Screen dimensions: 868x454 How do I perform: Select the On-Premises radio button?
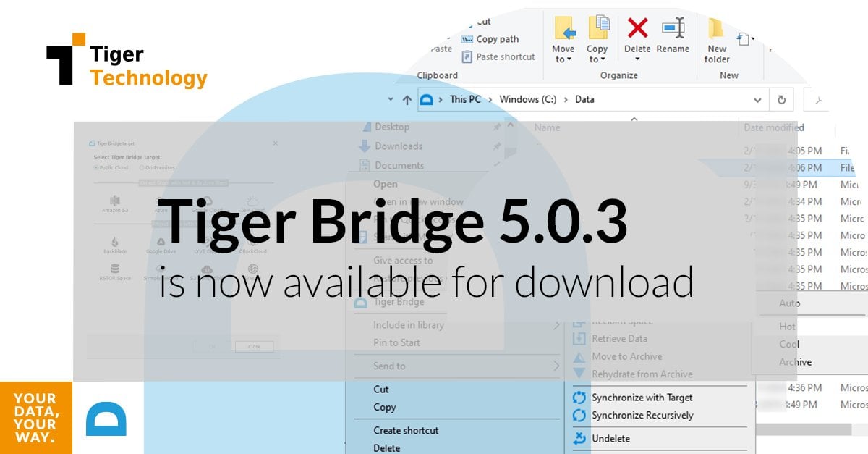(x=142, y=167)
